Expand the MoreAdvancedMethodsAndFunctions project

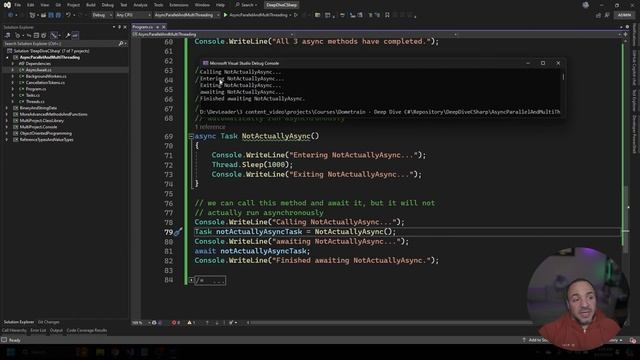coord(7,114)
